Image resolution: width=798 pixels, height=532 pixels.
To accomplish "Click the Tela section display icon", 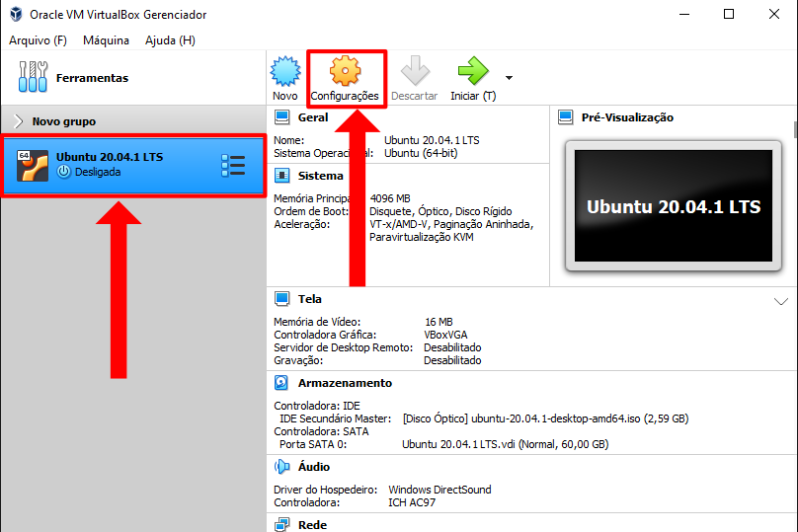I will [x=281, y=299].
